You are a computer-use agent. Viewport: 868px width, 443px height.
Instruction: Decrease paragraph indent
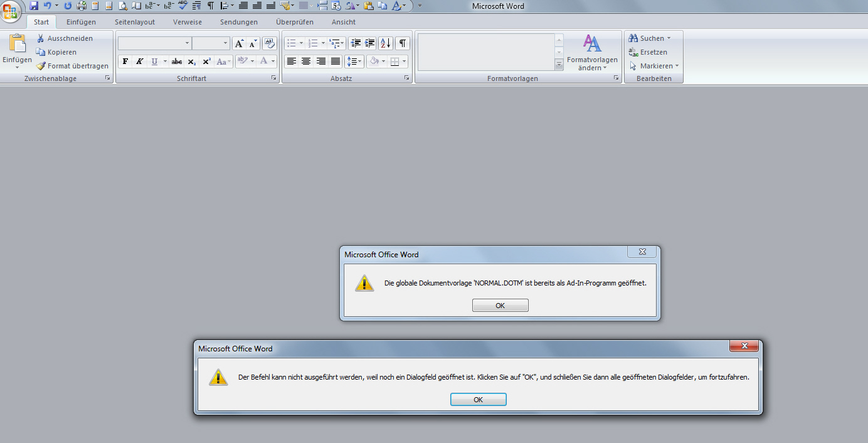356,43
